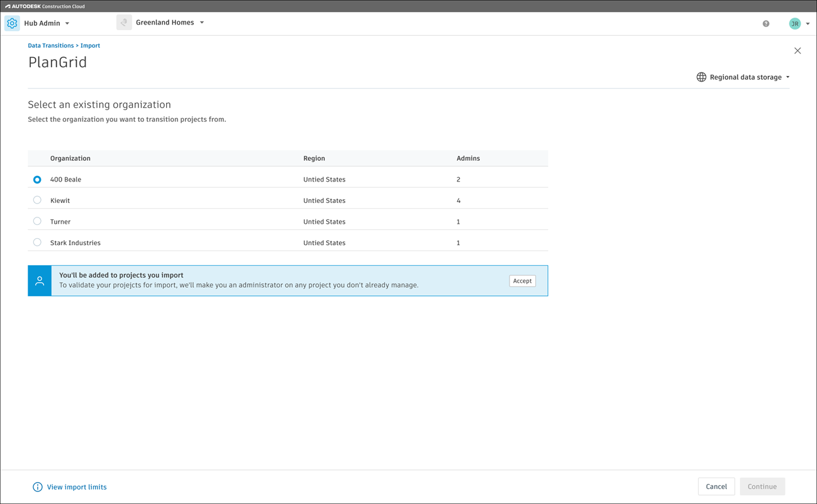Screen dimensions: 817x504
Task: Click the Cancel button
Action: [x=716, y=486]
